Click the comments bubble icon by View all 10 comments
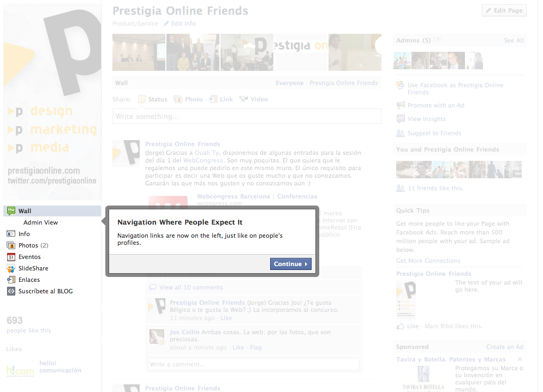 [152, 287]
